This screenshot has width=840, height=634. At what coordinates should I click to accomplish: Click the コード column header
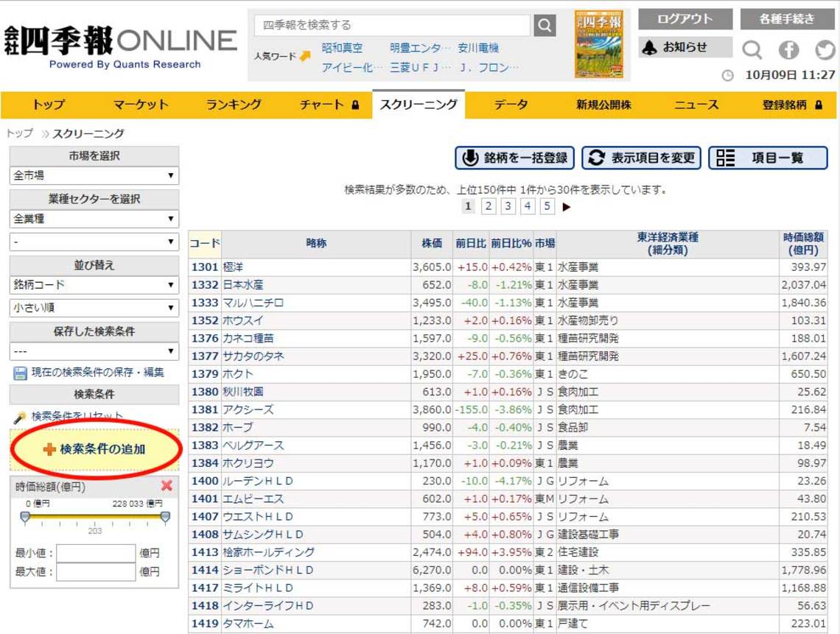205,243
